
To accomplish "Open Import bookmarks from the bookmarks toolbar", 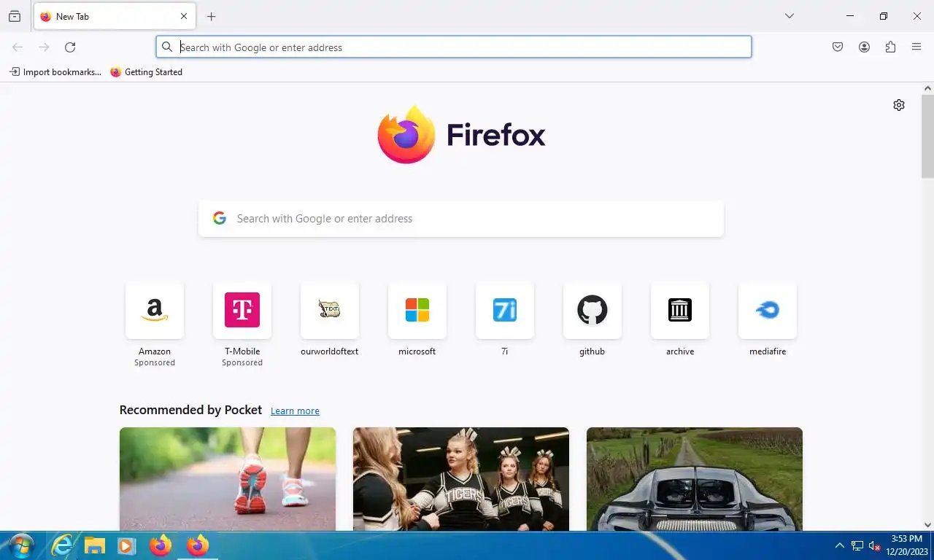I will point(55,72).
